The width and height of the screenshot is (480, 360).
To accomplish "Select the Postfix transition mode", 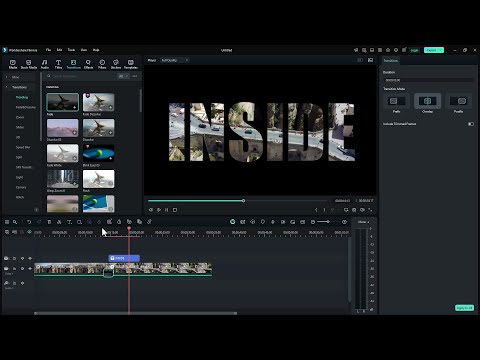I will 459,101.
